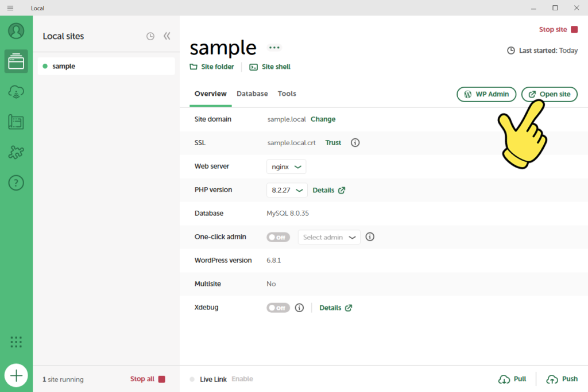Image resolution: width=588 pixels, height=392 pixels.
Task: Click the Pull cloud download icon
Action: (x=504, y=379)
